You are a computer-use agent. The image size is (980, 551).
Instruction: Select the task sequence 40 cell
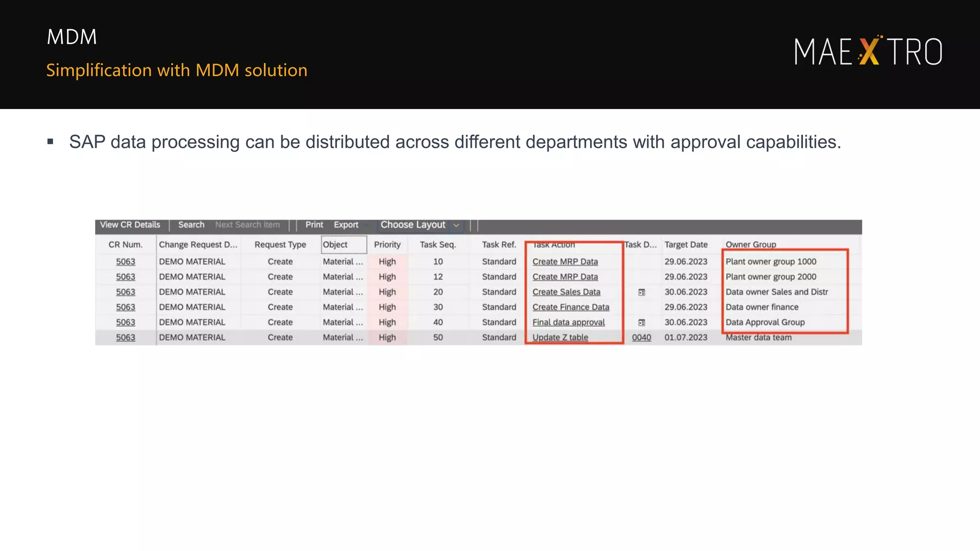tap(438, 322)
